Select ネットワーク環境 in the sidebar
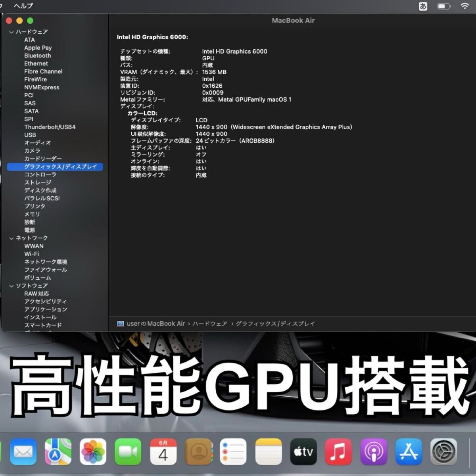476x476 pixels. [x=46, y=262]
